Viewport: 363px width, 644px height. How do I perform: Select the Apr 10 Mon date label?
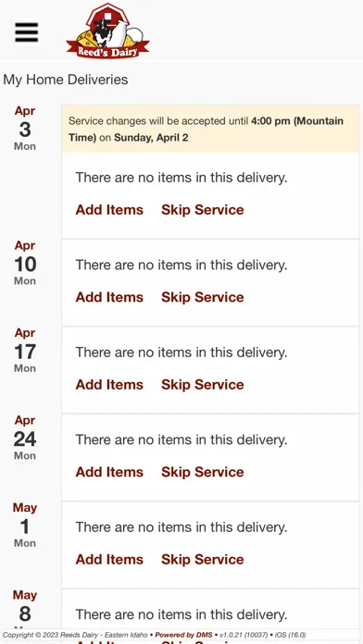[x=25, y=264]
